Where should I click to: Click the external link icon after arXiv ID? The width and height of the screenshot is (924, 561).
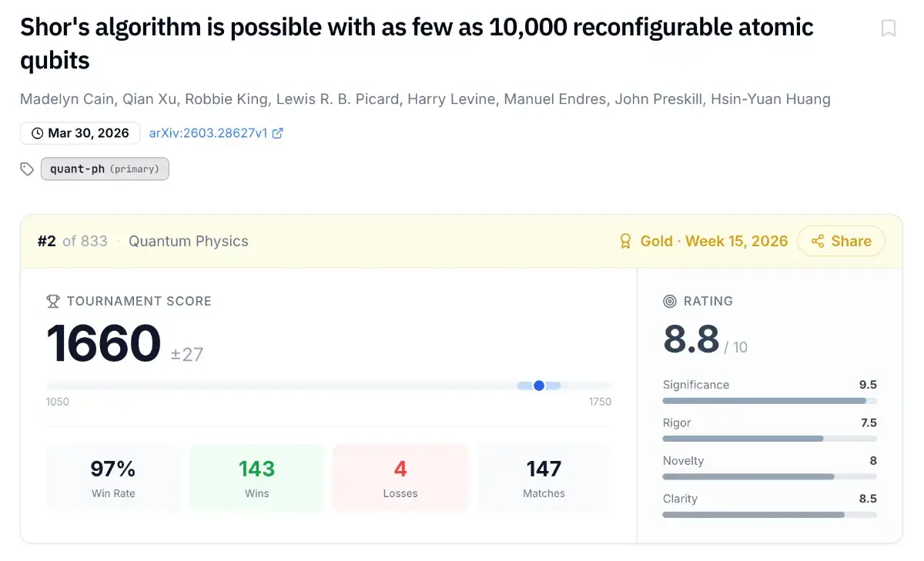(278, 133)
